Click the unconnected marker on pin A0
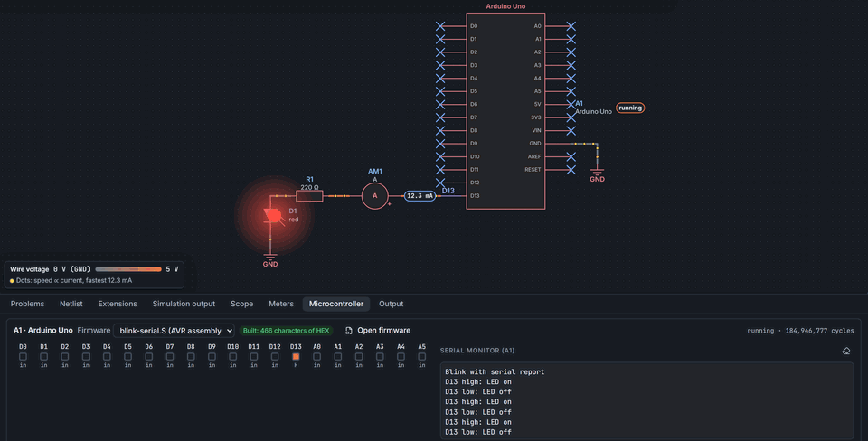This screenshot has height=441, width=868. [x=571, y=26]
